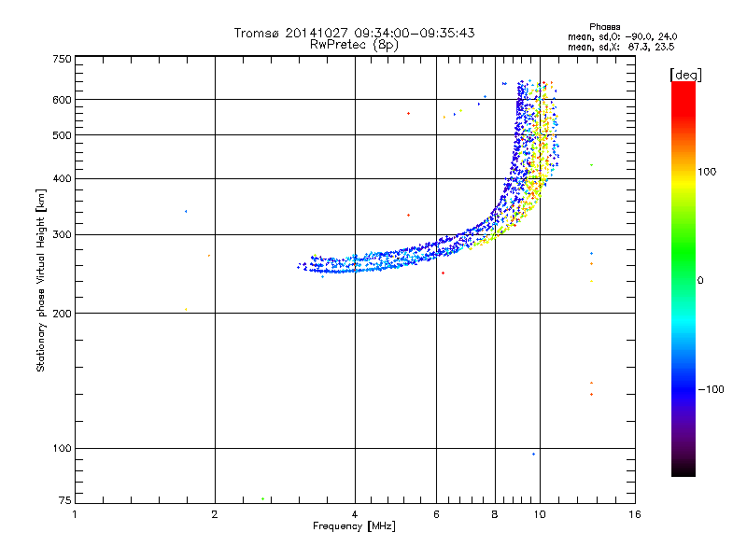Click the '100' colorbar tick label
This screenshot has width=747, height=560.
click(x=707, y=172)
